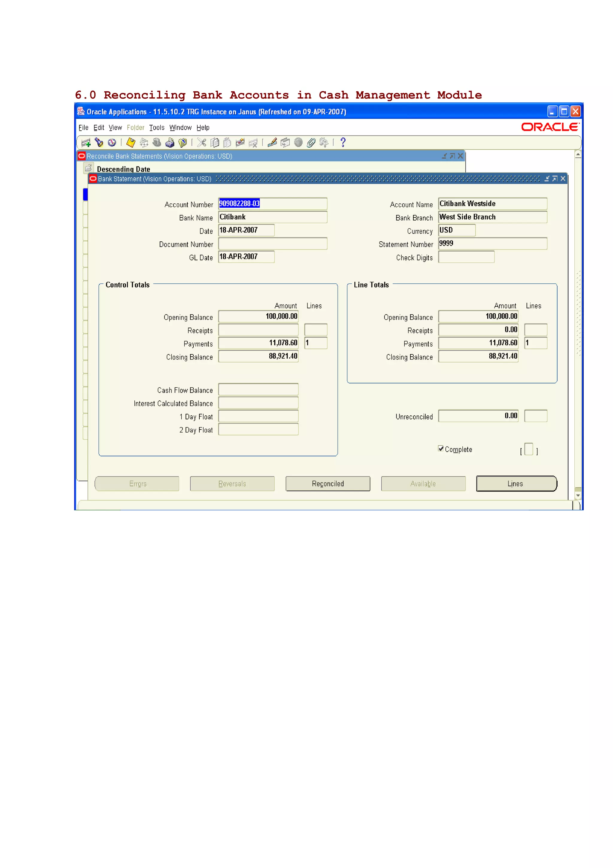Image resolution: width=613 pixels, height=868 pixels.
Task: Click the scroll up arrow in main window
Action: pos(578,155)
